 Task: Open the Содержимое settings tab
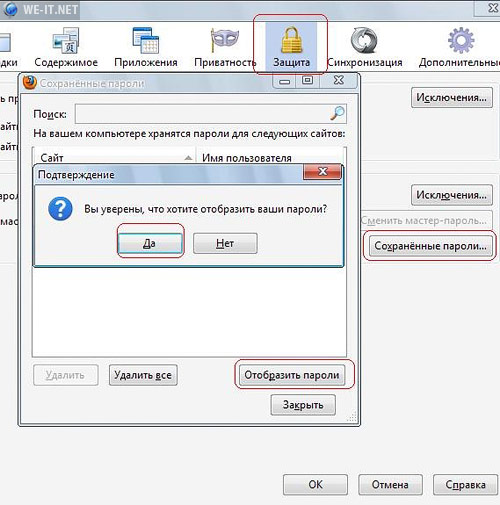pos(66,48)
